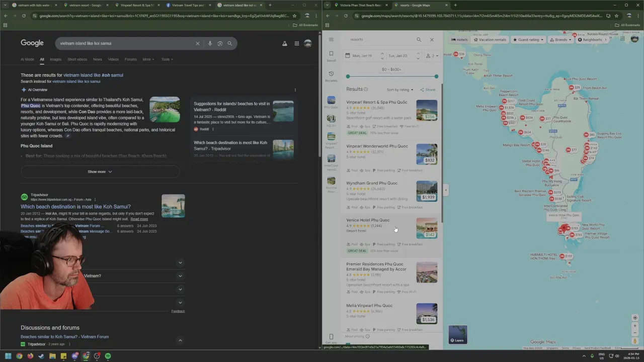Open Steam from the taskbar

click(41, 356)
